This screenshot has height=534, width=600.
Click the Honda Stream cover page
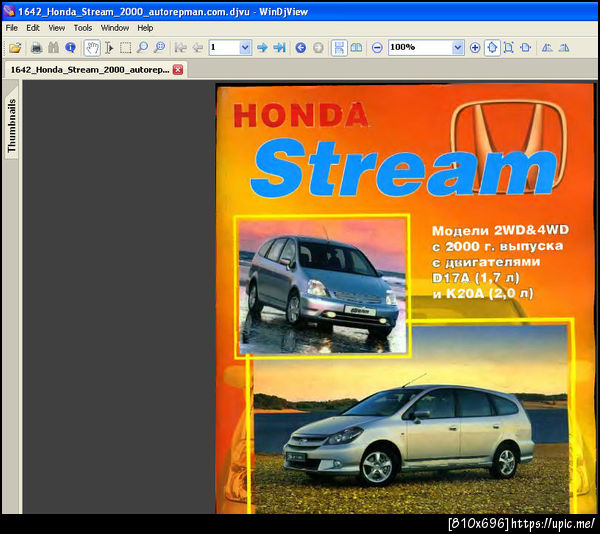tap(406, 298)
